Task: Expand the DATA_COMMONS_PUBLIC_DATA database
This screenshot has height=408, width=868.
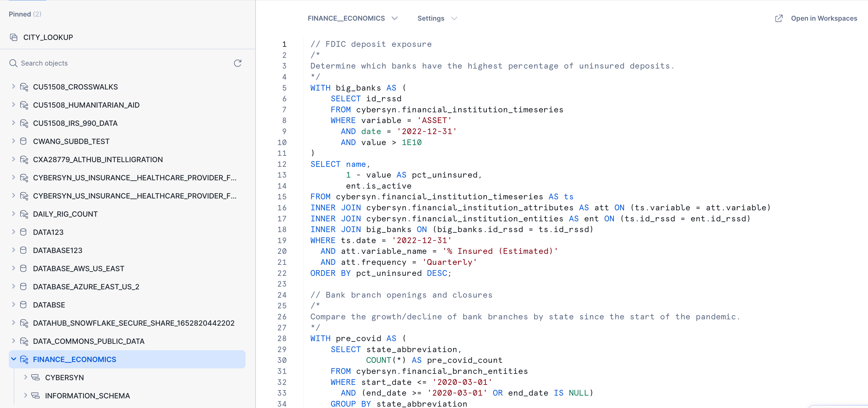Action: click(13, 341)
